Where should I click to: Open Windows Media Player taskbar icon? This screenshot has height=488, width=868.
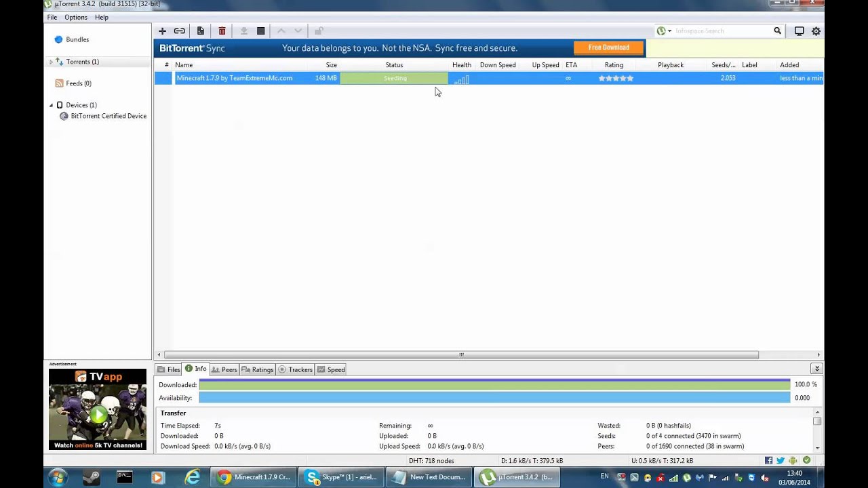point(157,477)
